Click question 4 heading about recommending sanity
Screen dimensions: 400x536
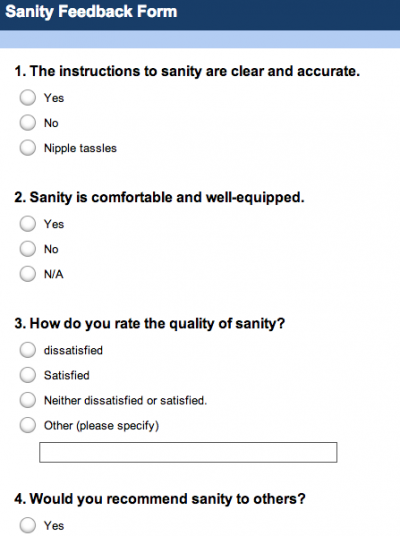tap(160, 499)
